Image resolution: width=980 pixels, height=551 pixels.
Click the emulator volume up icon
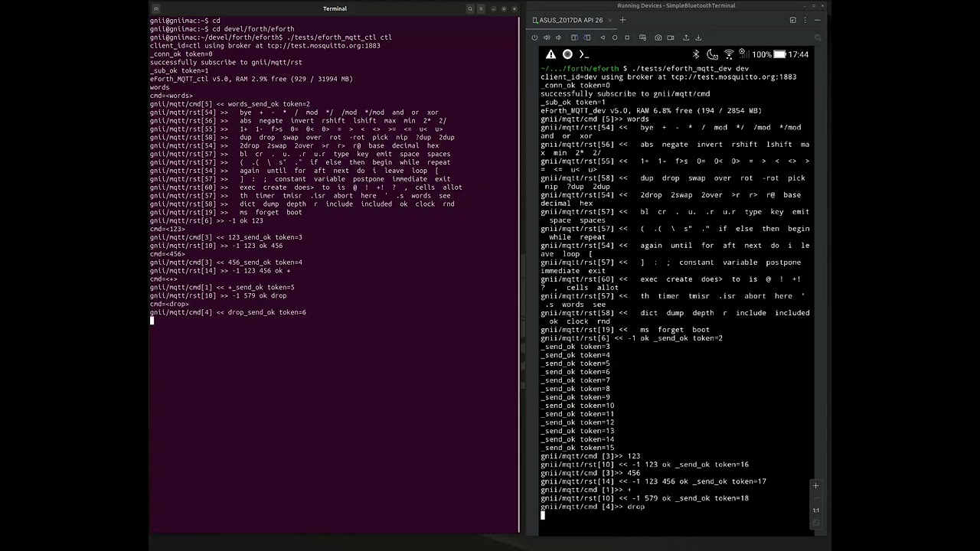click(x=547, y=37)
